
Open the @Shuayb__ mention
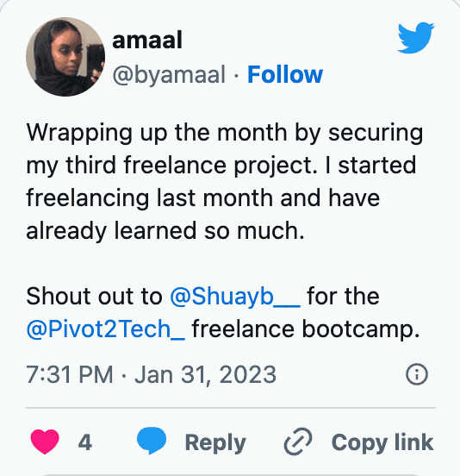click(x=235, y=297)
